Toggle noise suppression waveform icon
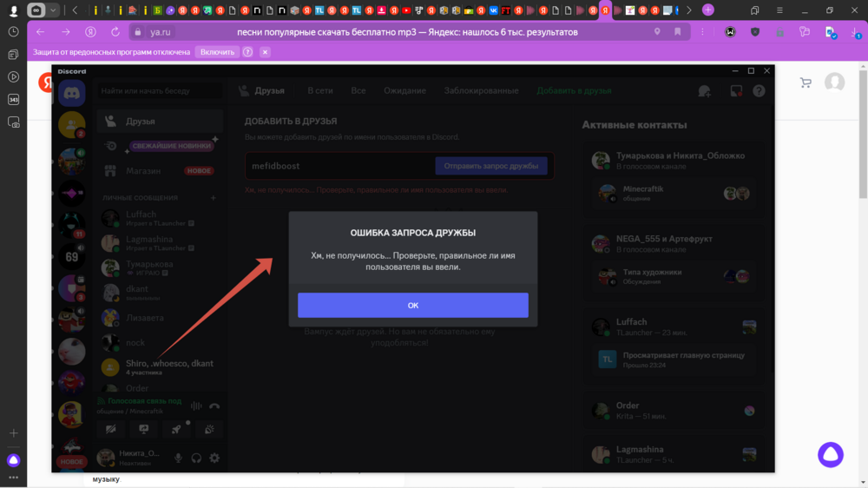Viewport: 868px width, 488px height. 196,406
